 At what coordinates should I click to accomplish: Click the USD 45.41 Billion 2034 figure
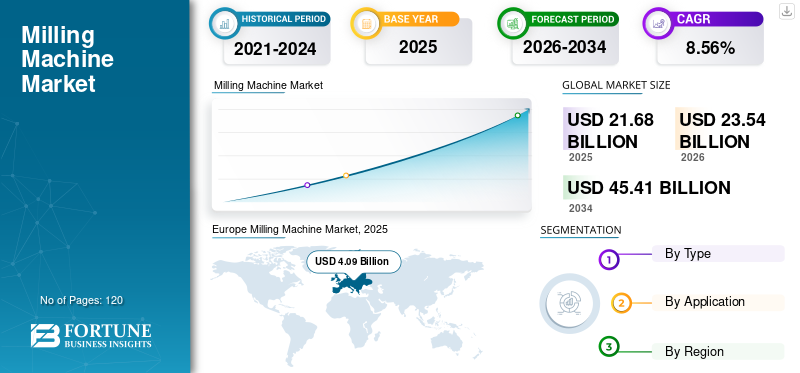(648, 188)
